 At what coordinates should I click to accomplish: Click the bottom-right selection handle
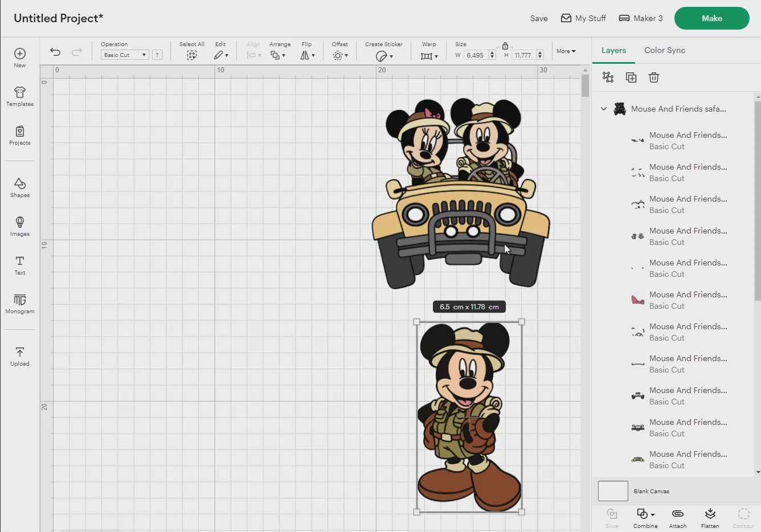point(521,512)
